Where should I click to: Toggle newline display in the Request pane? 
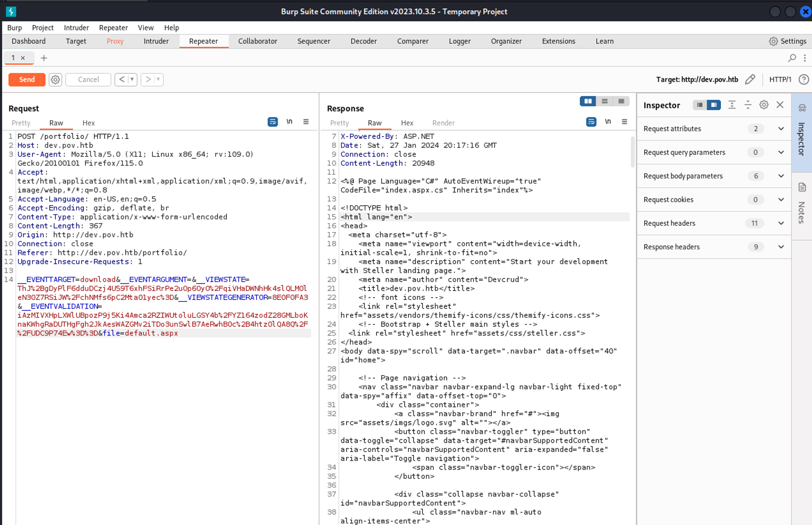pyautogui.click(x=289, y=122)
